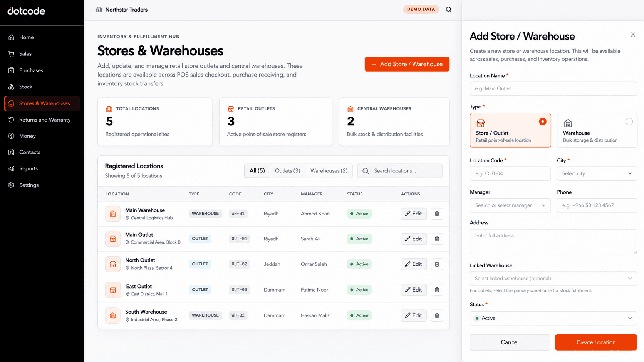Click the Add Store / Warehouse button
The image size is (644, 362).
407,64
